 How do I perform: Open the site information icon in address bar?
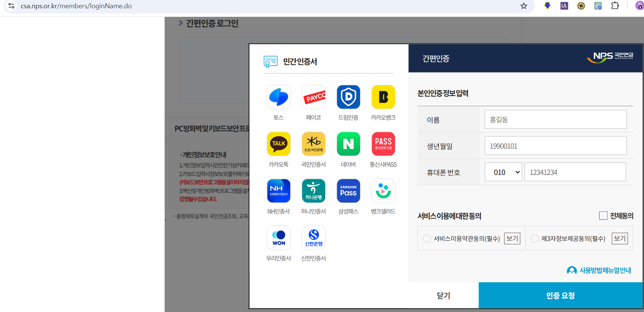click(12, 6)
